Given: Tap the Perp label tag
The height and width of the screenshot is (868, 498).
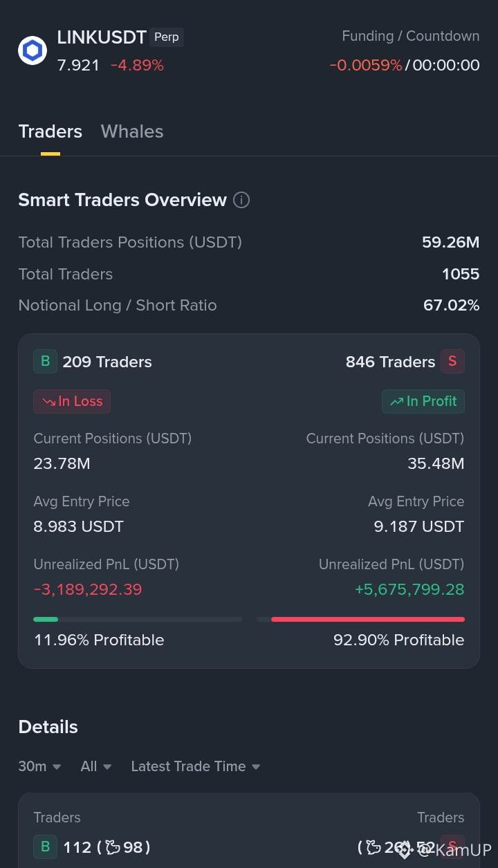Looking at the screenshot, I should [167, 37].
